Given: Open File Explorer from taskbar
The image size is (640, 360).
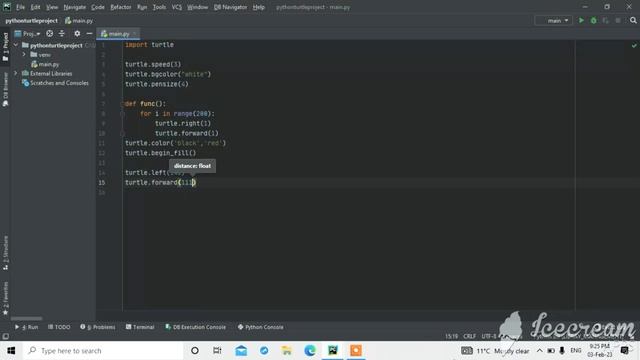Looking at the screenshot, I should tap(287, 351).
